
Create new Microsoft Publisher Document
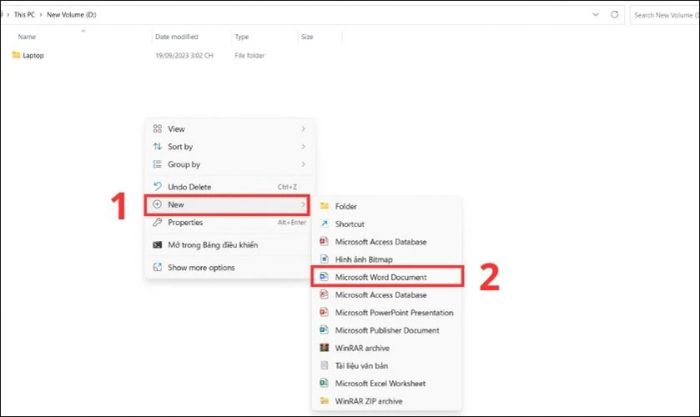click(x=387, y=330)
